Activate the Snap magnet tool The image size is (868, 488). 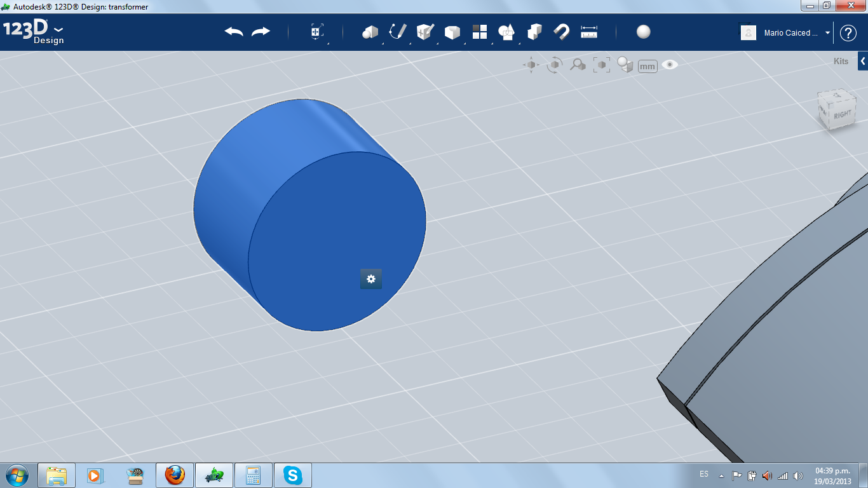click(x=562, y=32)
